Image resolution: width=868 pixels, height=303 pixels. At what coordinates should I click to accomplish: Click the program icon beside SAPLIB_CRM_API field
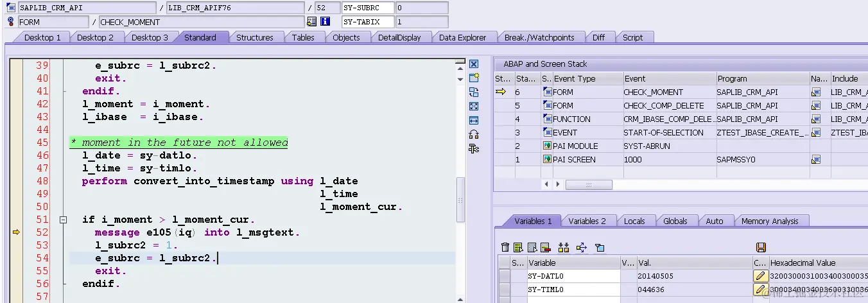(x=10, y=8)
